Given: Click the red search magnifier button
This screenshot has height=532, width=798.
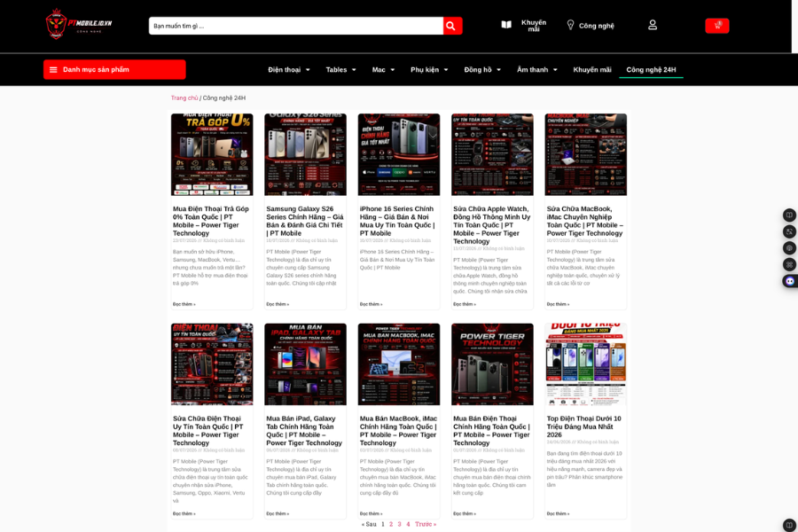Looking at the screenshot, I should (452, 26).
